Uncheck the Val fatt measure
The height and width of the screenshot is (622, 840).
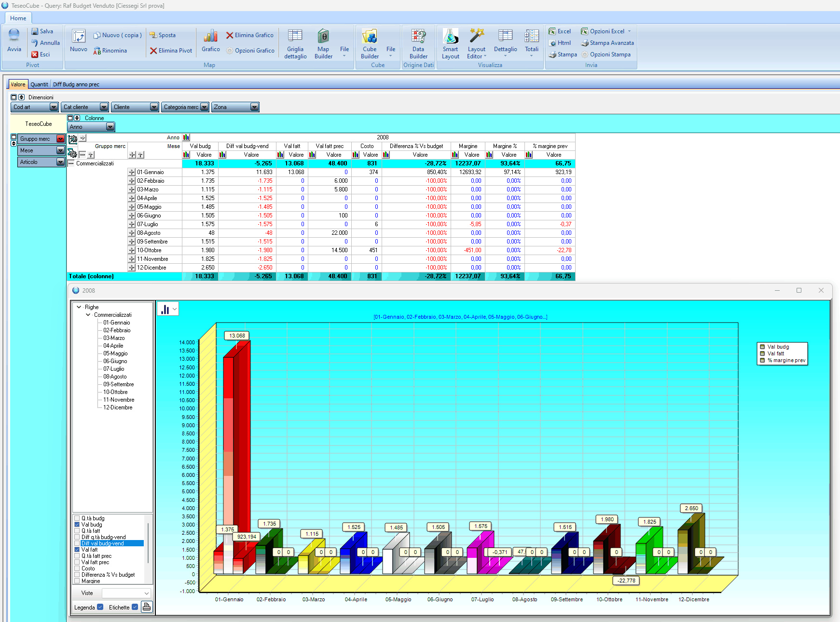tap(77, 550)
